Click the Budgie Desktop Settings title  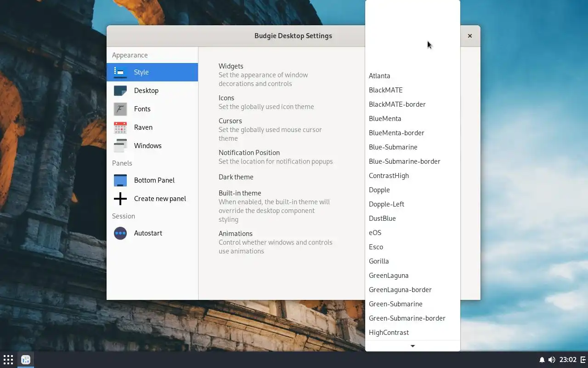coord(293,36)
